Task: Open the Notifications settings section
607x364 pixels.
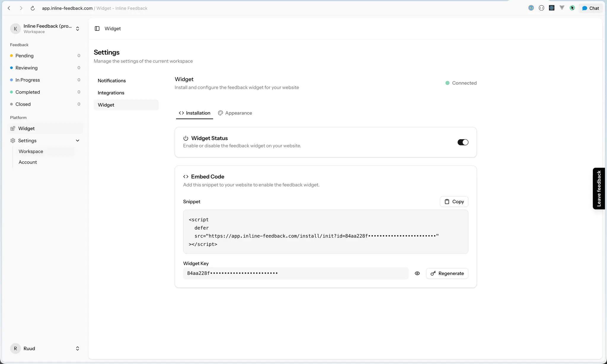Action: [126, 81]
